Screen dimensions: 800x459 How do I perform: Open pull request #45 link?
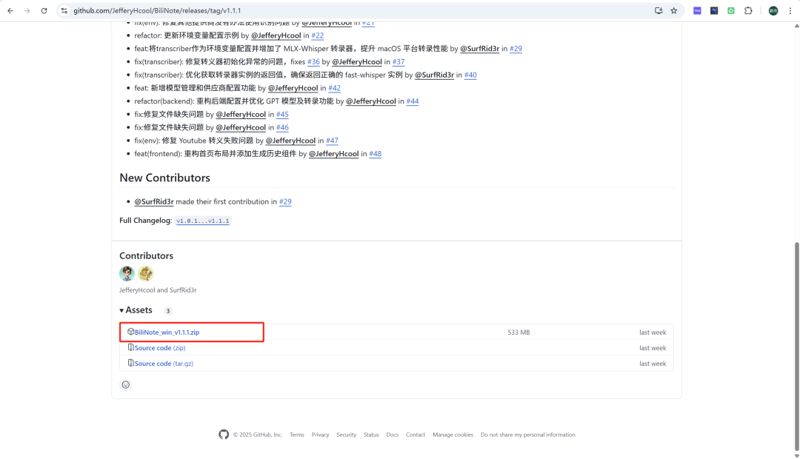pyautogui.click(x=282, y=114)
